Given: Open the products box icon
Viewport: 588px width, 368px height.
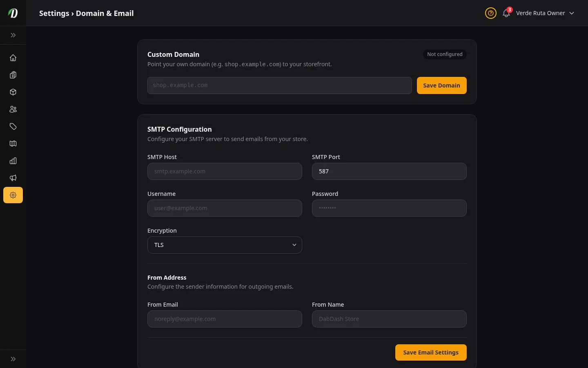Looking at the screenshot, I should point(13,92).
